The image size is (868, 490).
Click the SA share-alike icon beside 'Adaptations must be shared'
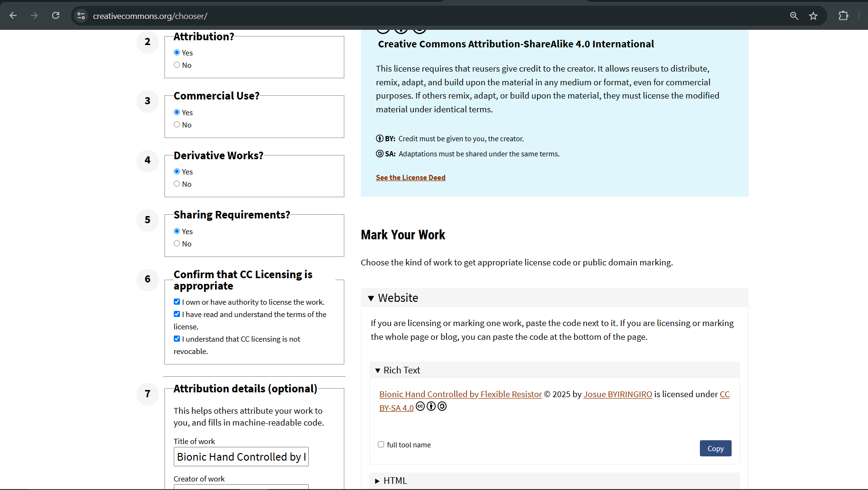(x=380, y=154)
